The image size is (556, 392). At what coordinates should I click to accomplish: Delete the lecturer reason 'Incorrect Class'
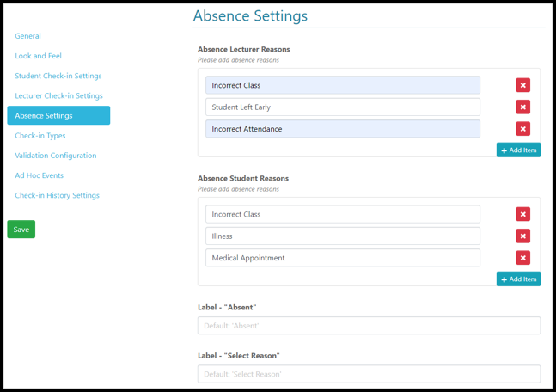click(x=522, y=85)
